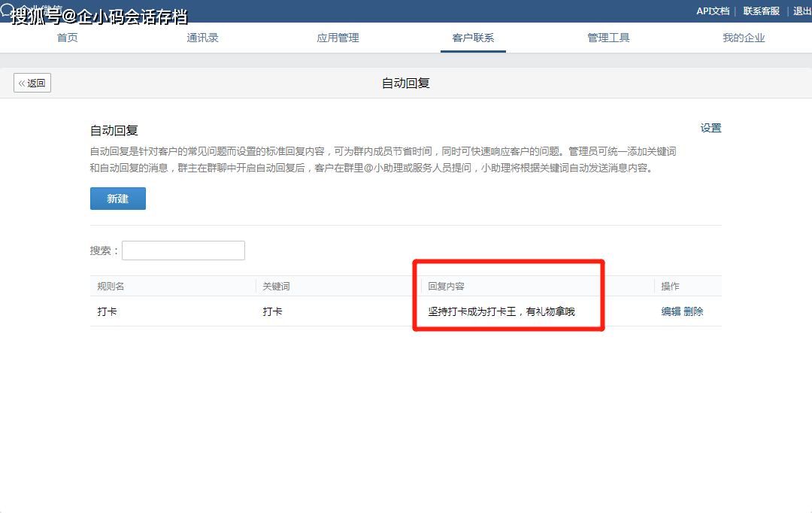Viewport: 812px width, 513px height.
Task: Open the 首页 tab
Action: 68,38
